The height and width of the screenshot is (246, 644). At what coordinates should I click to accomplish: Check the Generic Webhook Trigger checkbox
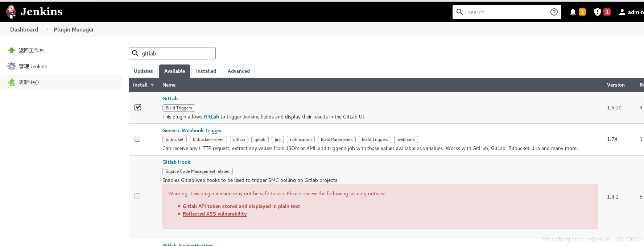click(137, 139)
